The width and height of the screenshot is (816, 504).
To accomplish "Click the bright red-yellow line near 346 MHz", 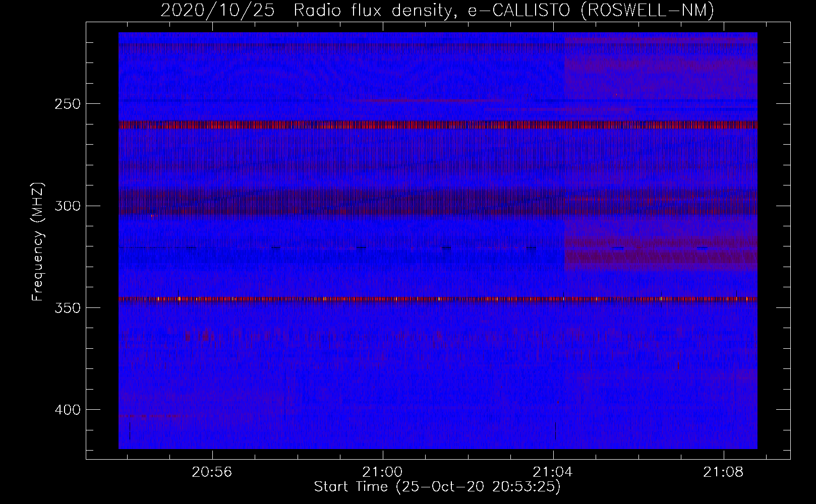I will [x=438, y=299].
